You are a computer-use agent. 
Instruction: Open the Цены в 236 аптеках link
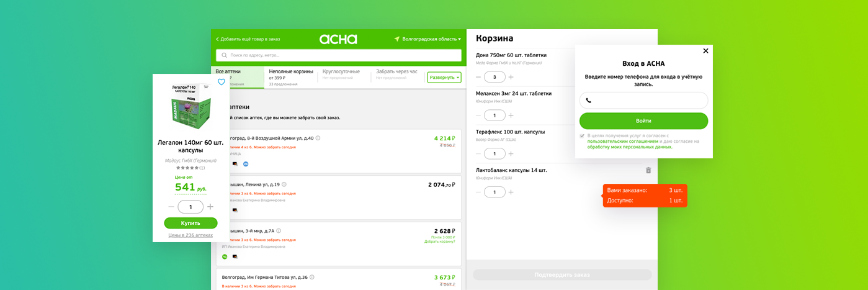click(190, 235)
